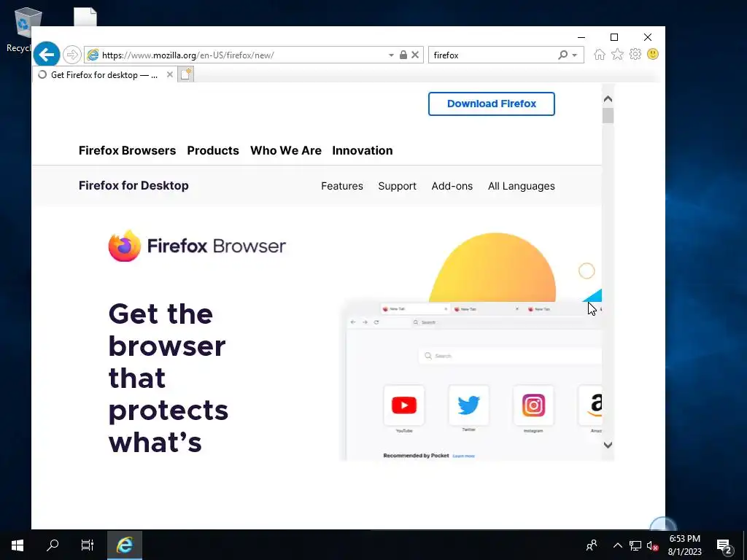Click the blue Back arrow button
This screenshot has width=747, height=560.
pyautogui.click(x=46, y=55)
